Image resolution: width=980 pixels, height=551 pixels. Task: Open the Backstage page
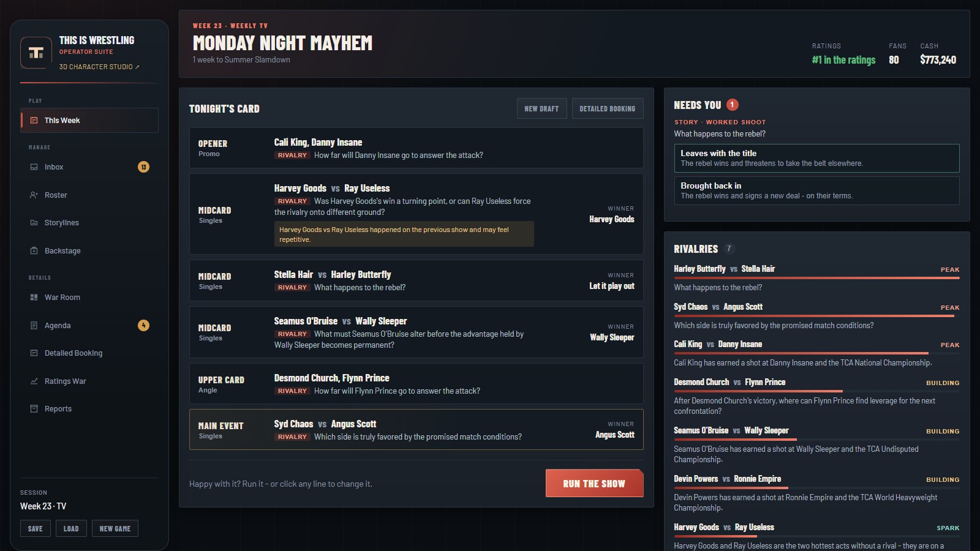pos(89,251)
